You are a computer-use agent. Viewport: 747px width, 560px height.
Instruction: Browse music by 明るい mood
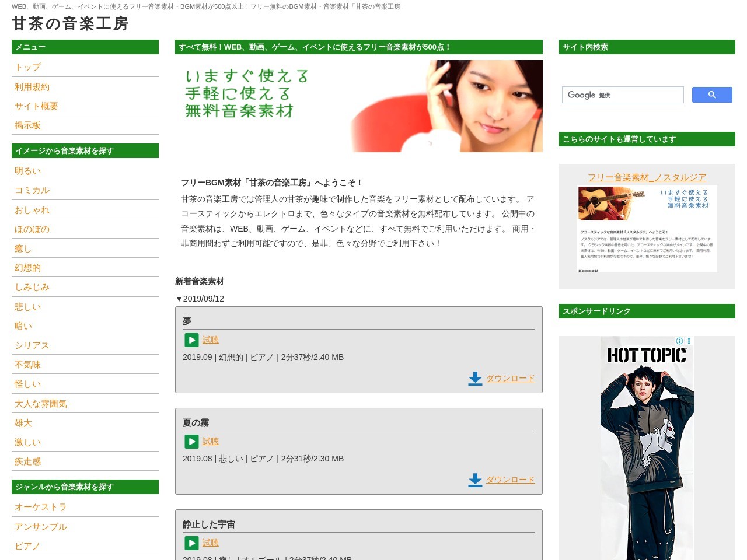27,171
